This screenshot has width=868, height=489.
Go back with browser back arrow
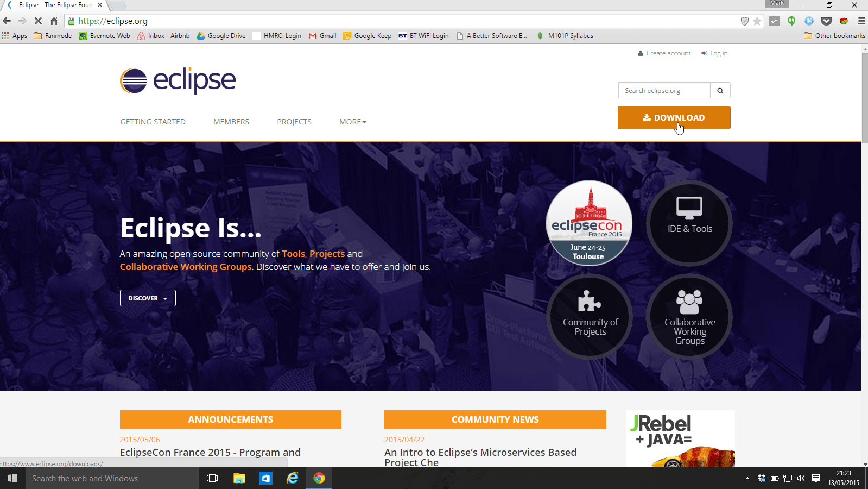click(x=7, y=21)
